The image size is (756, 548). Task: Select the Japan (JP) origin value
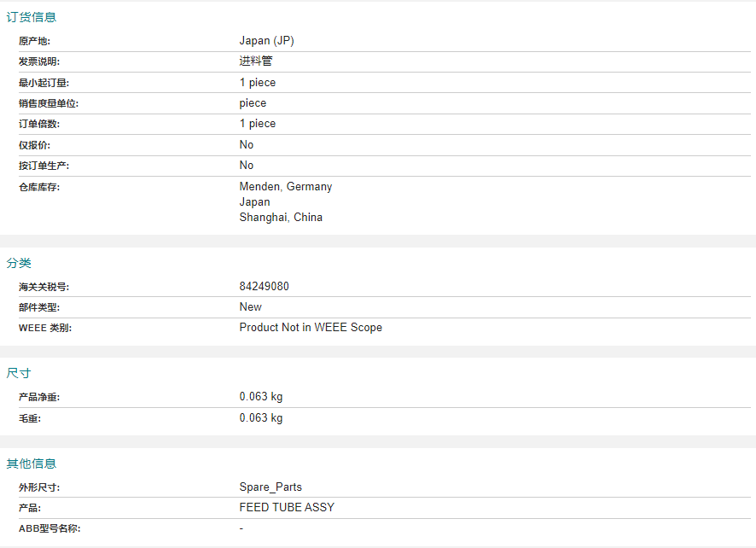tap(266, 40)
